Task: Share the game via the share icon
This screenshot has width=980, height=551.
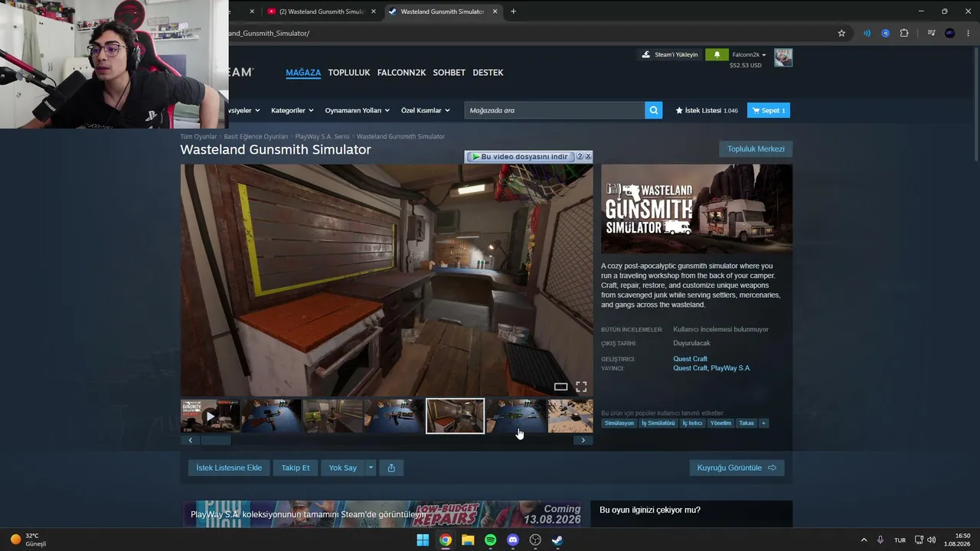Action: click(391, 468)
